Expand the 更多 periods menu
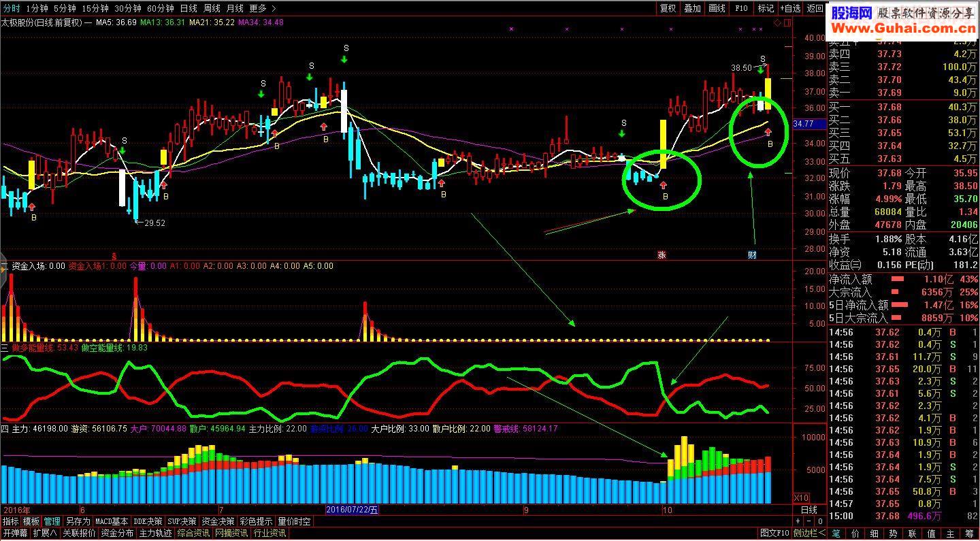This screenshot has height=541, width=980. point(262,8)
